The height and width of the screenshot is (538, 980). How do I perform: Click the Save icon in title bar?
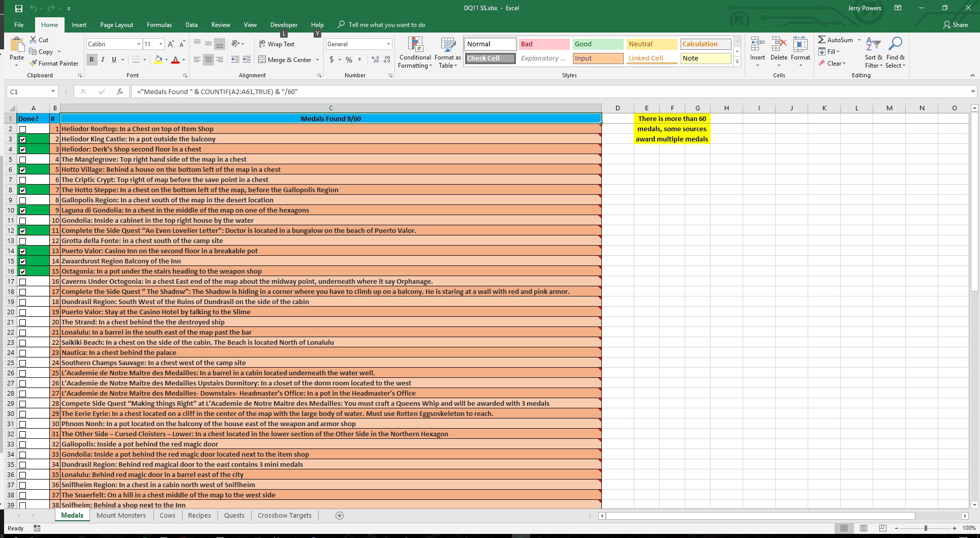19,8
